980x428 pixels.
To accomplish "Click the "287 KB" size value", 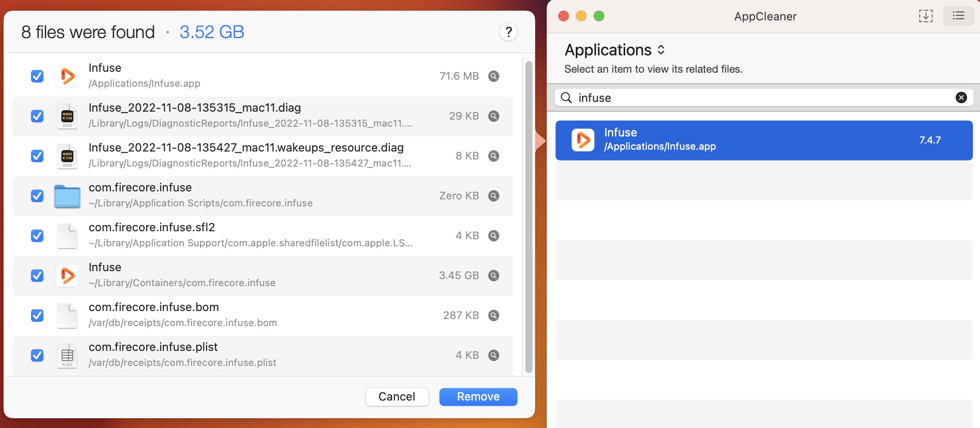I will 461,315.
